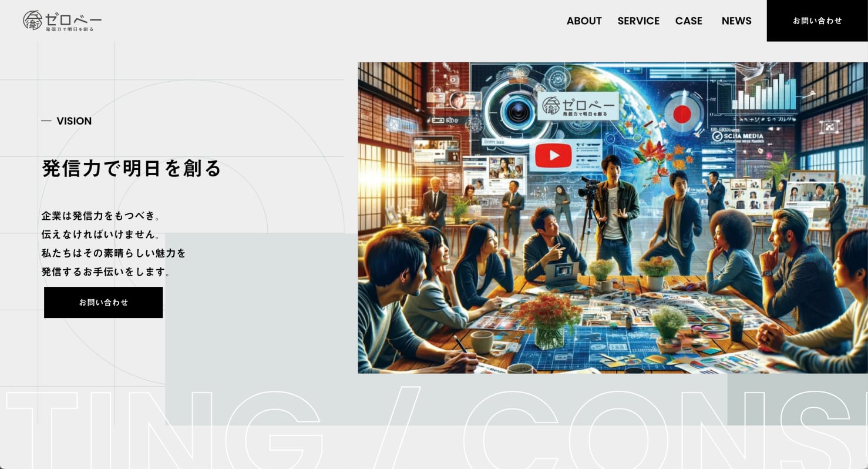Click the ゼロベー logo in header

click(x=62, y=21)
